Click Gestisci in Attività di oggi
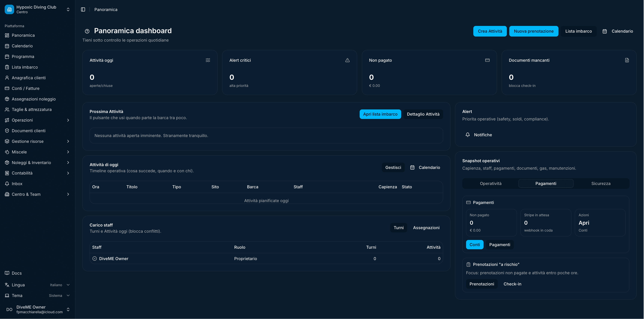Image resolution: width=644 pixels, height=319 pixels. point(393,168)
